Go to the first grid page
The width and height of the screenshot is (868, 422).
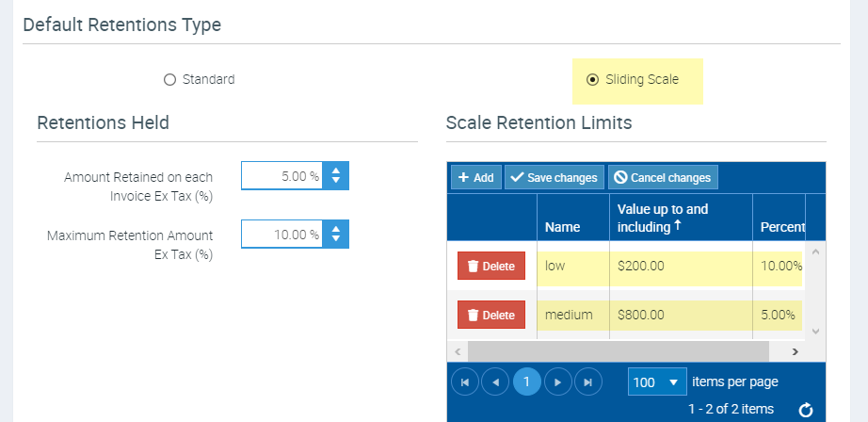pyautogui.click(x=465, y=382)
